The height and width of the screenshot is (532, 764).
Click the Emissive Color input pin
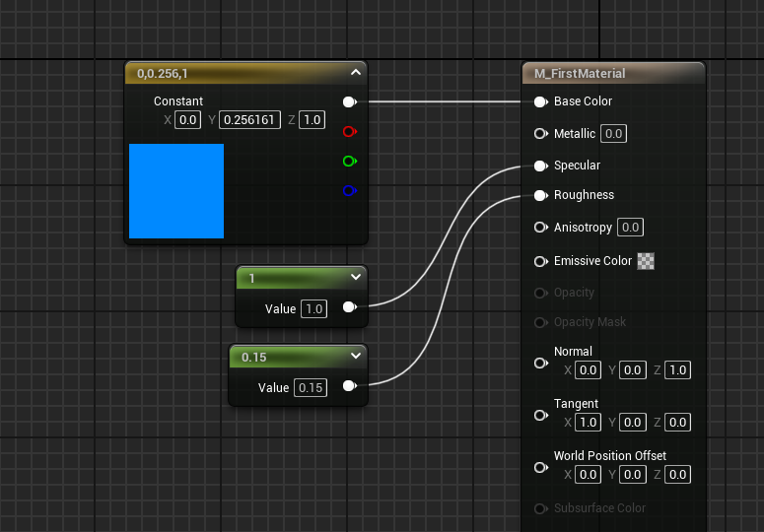coord(541,261)
